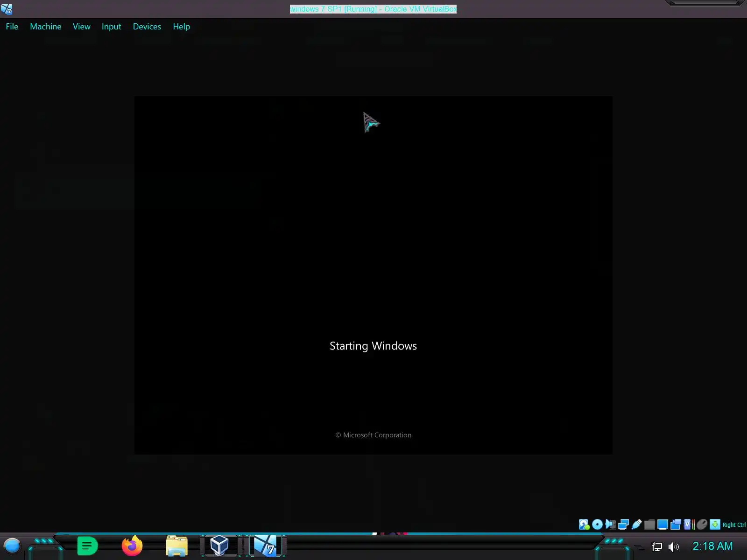The image size is (747, 560).
Task: Click the Right Ctrl host key label
Action: coord(734,525)
